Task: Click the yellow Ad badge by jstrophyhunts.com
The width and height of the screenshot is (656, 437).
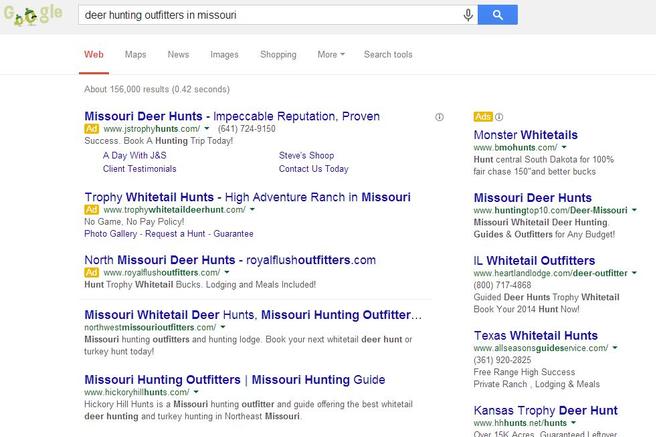Action: click(x=92, y=129)
